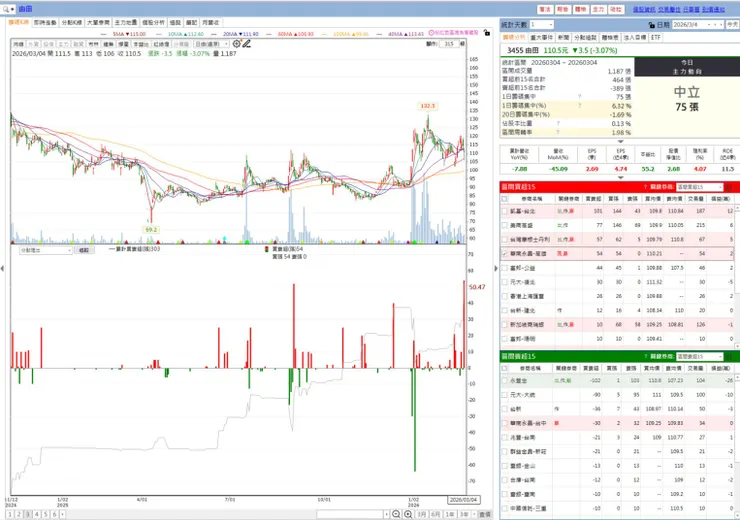
Task: Click the 20MA legend entry
Action: click(241, 34)
